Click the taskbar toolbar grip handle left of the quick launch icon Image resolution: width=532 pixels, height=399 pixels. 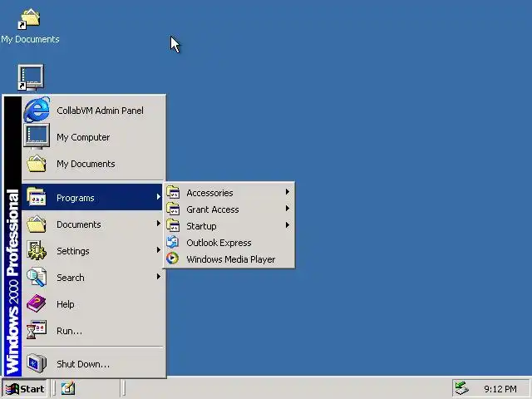click(x=54, y=388)
